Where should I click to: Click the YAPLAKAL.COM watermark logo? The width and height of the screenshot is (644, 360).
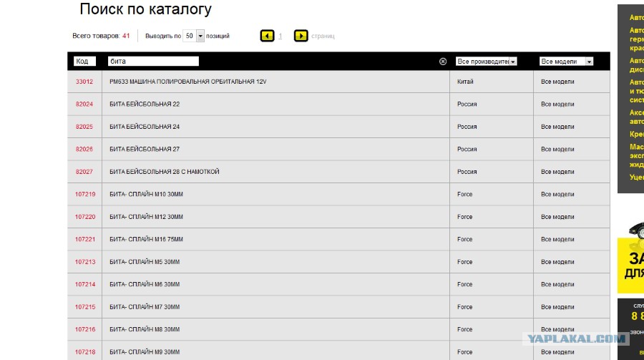[576, 339]
